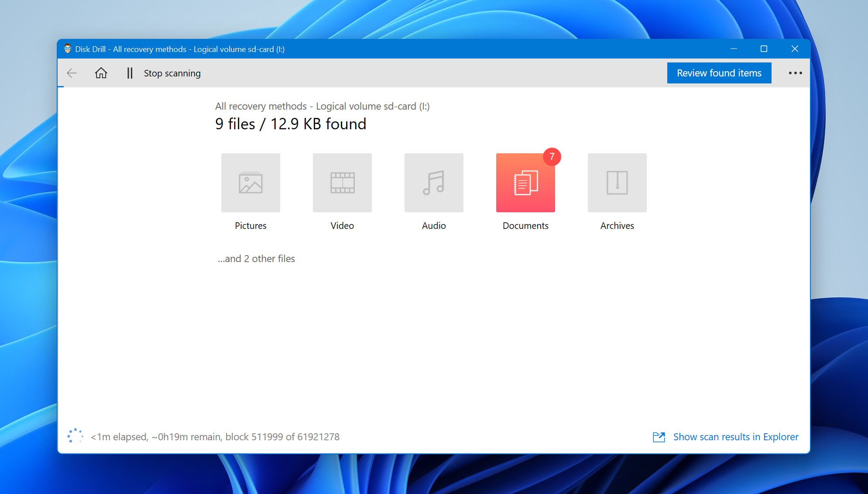Click the Explorer export icon

pyautogui.click(x=659, y=437)
